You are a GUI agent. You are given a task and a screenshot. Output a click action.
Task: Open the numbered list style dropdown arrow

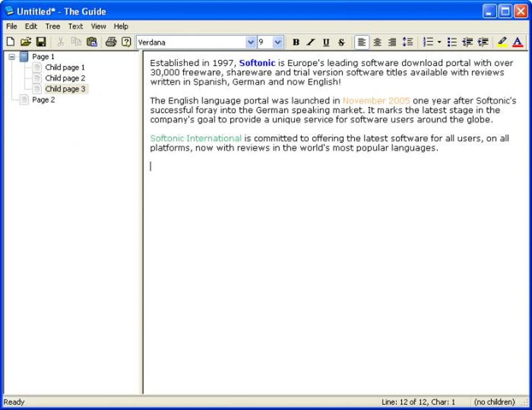439,42
